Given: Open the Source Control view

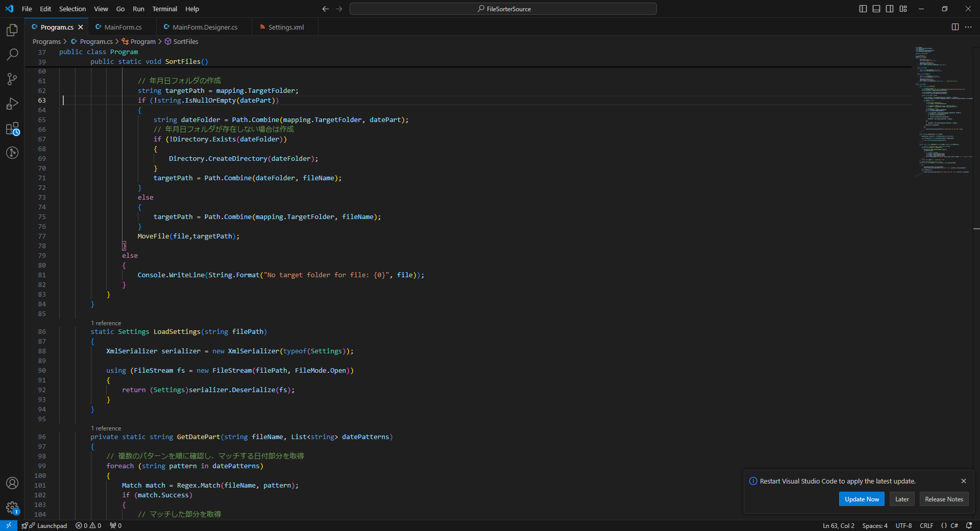Looking at the screenshot, I should [12, 79].
